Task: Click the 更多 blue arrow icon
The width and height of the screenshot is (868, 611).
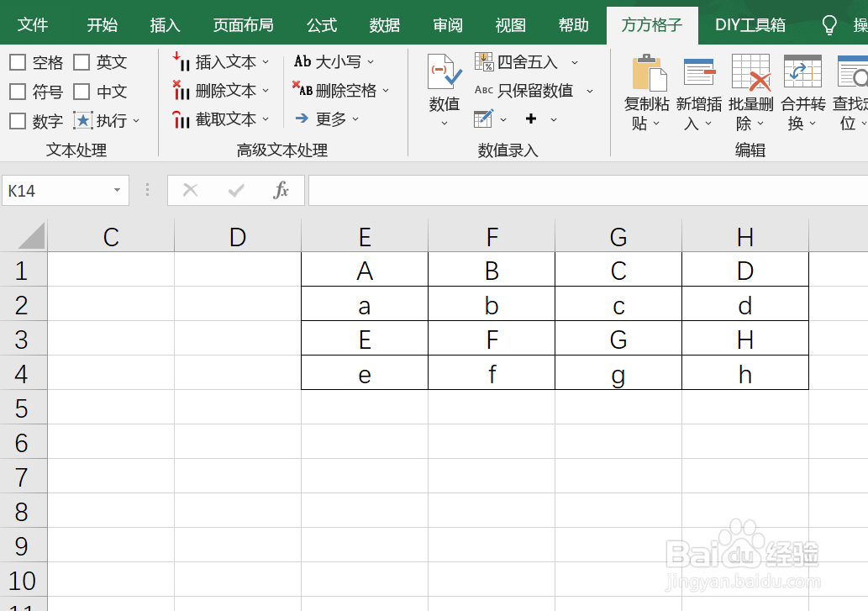Action: click(x=302, y=118)
